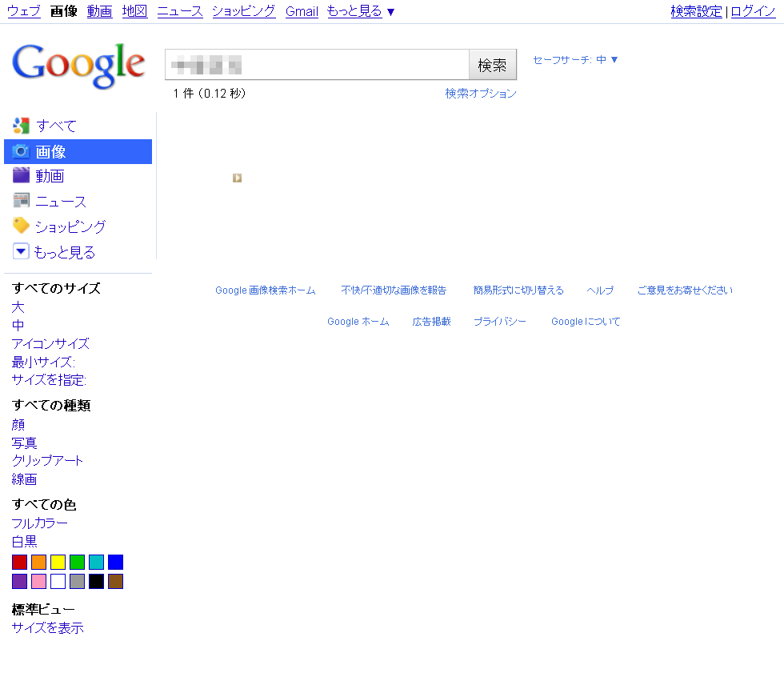Pick the yellow color swatch
The height and width of the screenshot is (689, 784).
click(58, 562)
